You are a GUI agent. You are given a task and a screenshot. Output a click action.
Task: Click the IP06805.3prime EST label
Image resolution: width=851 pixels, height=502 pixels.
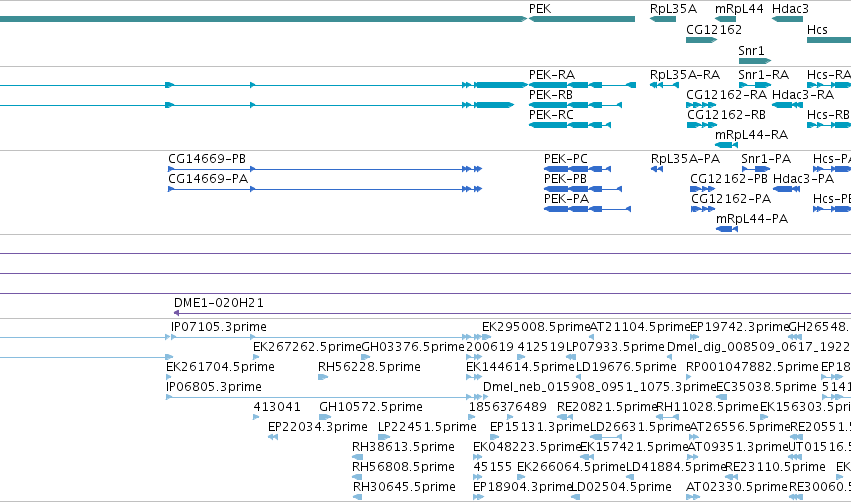tap(214, 387)
